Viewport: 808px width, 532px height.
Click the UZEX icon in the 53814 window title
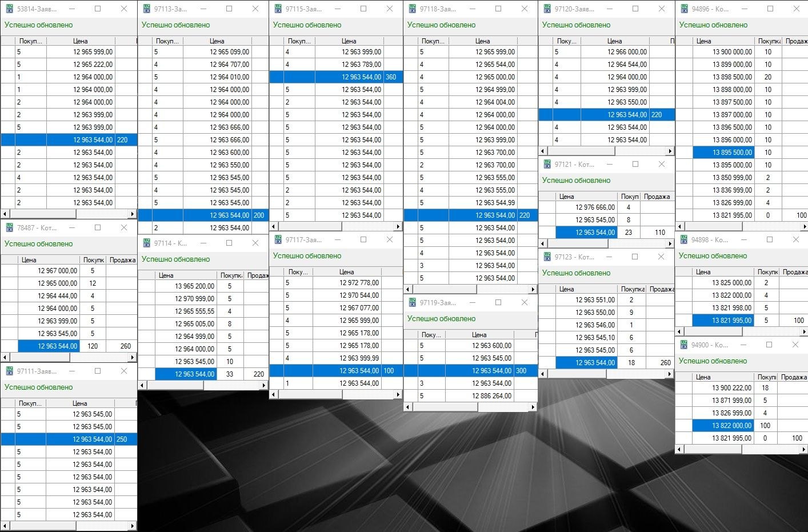[9, 9]
